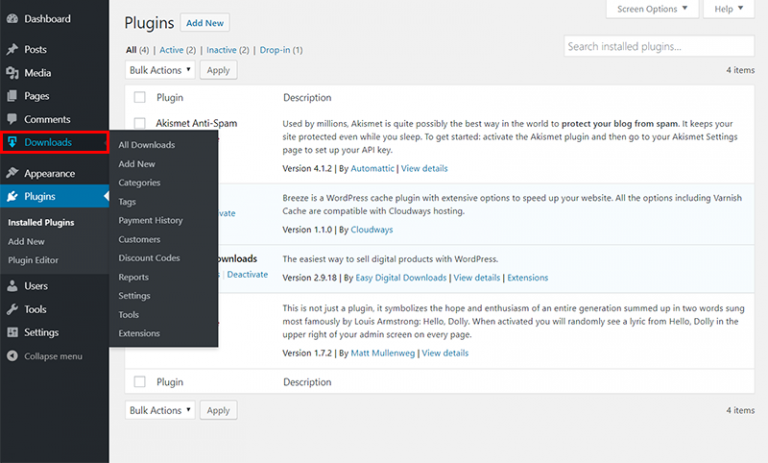
Task: Open Installed Plugins submenu item
Action: pos(41,222)
